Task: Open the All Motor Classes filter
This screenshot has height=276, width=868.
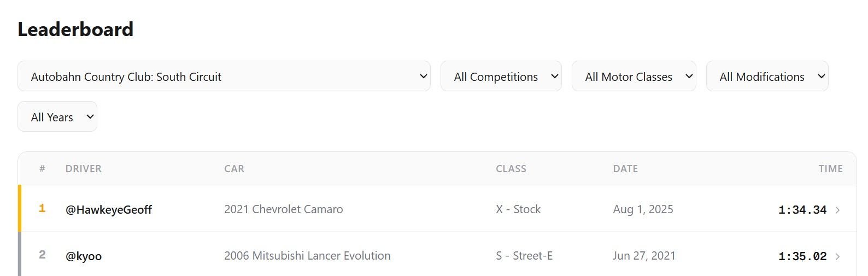Action: (634, 77)
